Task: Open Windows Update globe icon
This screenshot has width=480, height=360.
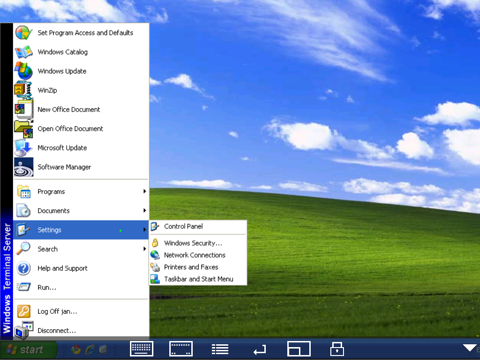Action: tap(24, 71)
